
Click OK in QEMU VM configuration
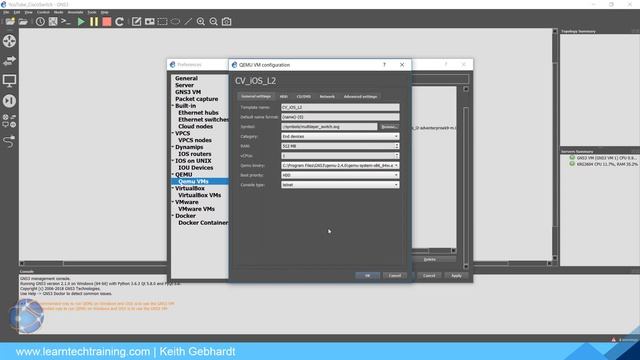tap(367, 276)
